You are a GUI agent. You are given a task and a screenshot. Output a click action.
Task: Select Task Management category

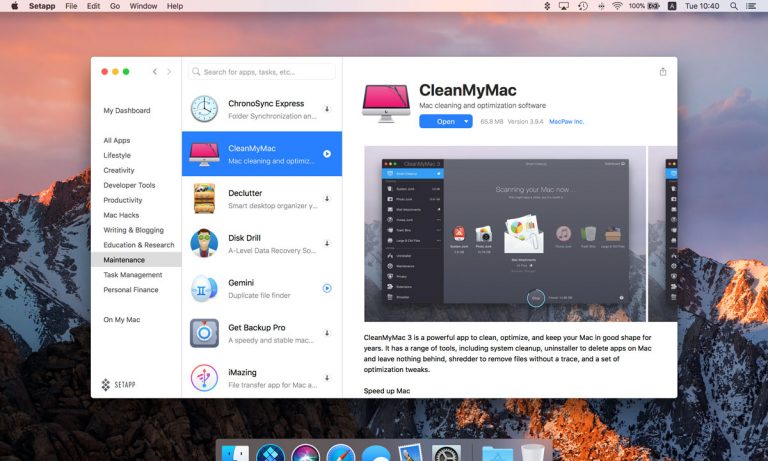tap(133, 274)
